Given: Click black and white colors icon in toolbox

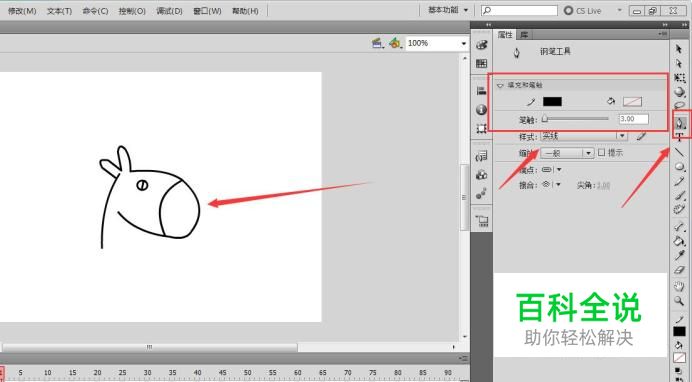Looking at the screenshot, I should pos(679,371).
